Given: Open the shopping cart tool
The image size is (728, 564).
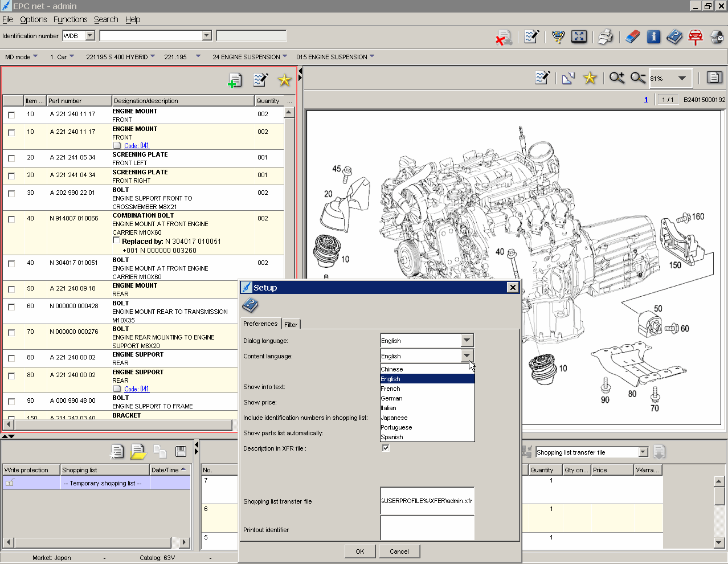Looking at the screenshot, I should point(558,36).
